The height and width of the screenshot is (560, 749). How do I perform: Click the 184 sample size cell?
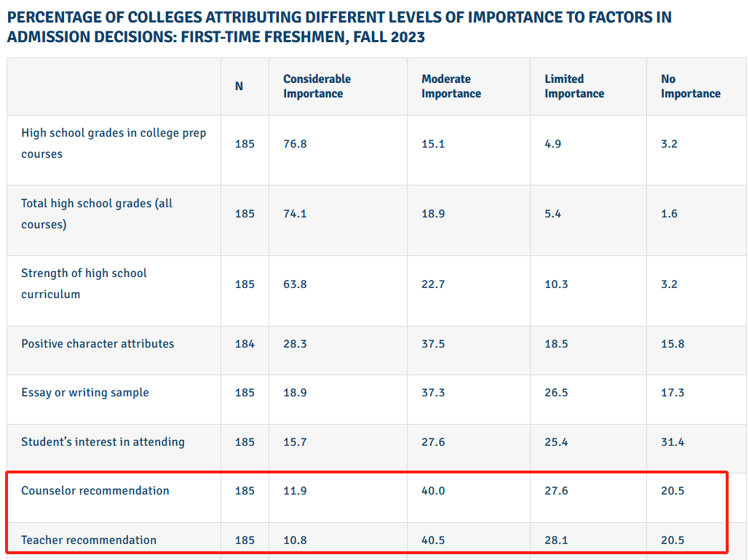pyautogui.click(x=245, y=344)
